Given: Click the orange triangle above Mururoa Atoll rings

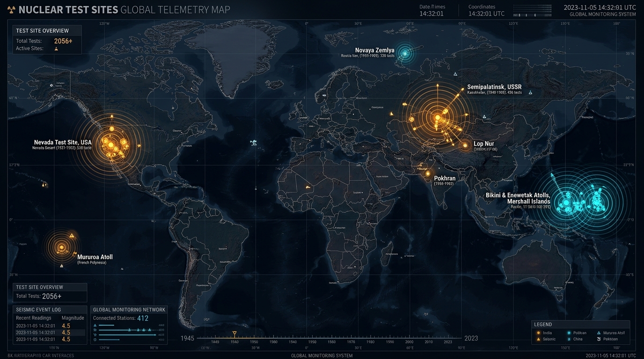Looking at the screenshot, I should 71,235.
